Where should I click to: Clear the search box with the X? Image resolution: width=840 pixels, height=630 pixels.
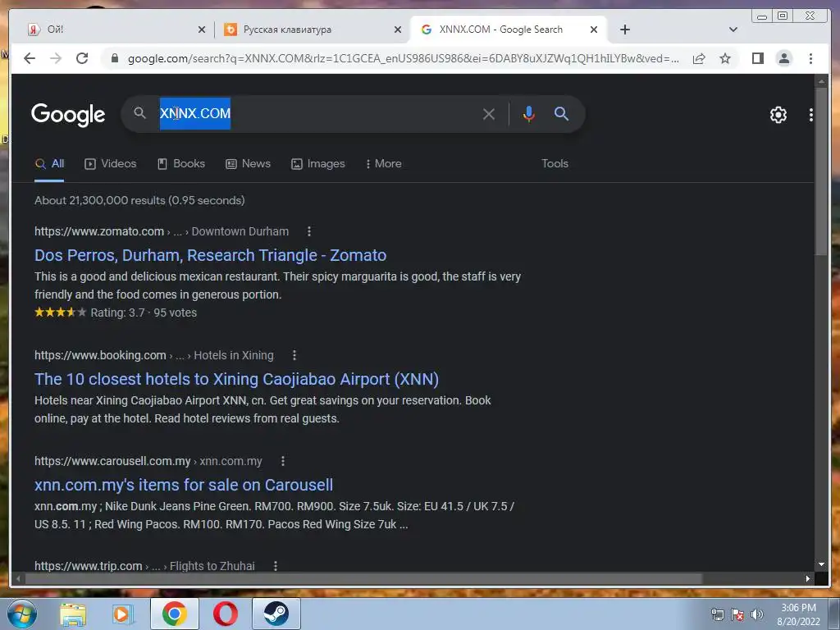489,114
